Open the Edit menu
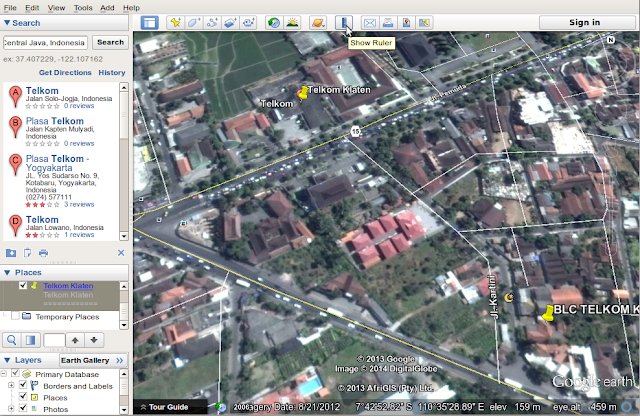The image size is (640, 416). point(32,8)
